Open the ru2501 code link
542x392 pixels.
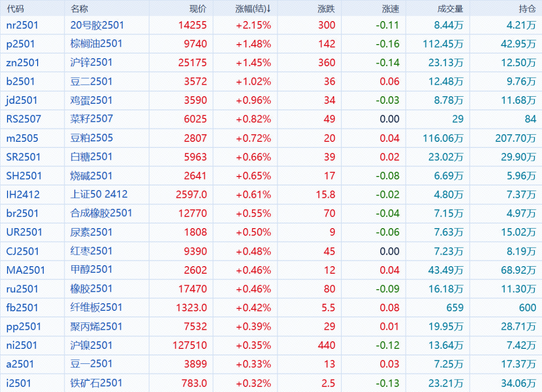[22, 289]
